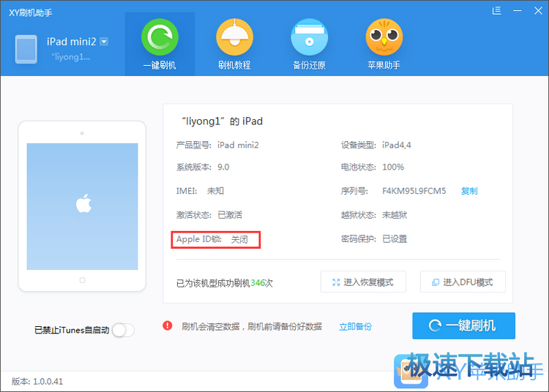Screen dimensions: 549x392
Task: Open the 刷机教程 lamp icon
Action: pos(234,37)
